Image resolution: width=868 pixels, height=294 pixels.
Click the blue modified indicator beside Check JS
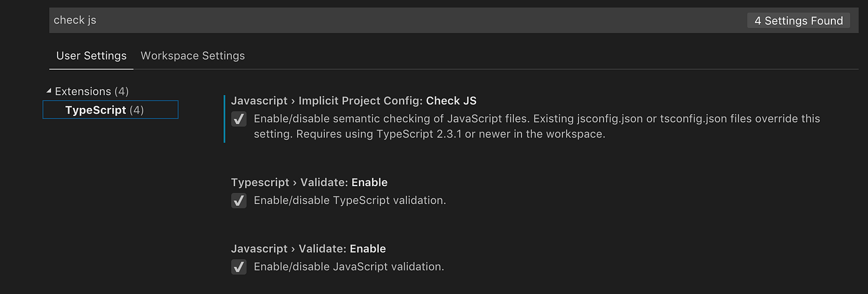pyautogui.click(x=224, y=118)
